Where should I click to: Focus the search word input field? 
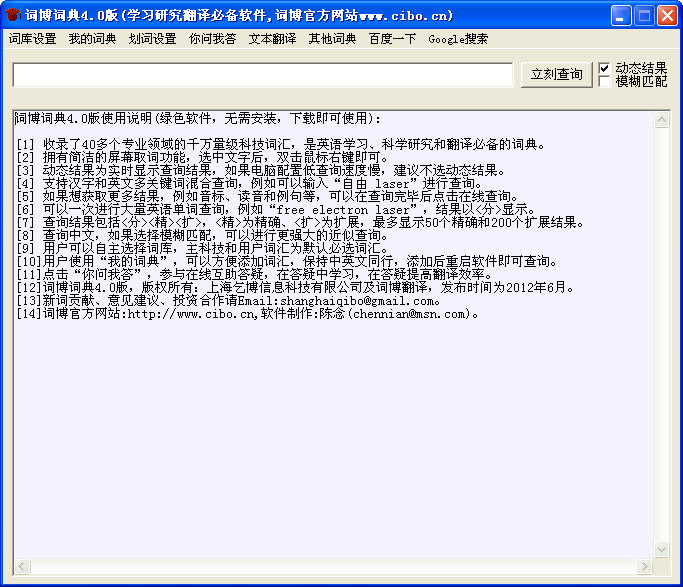262,75
